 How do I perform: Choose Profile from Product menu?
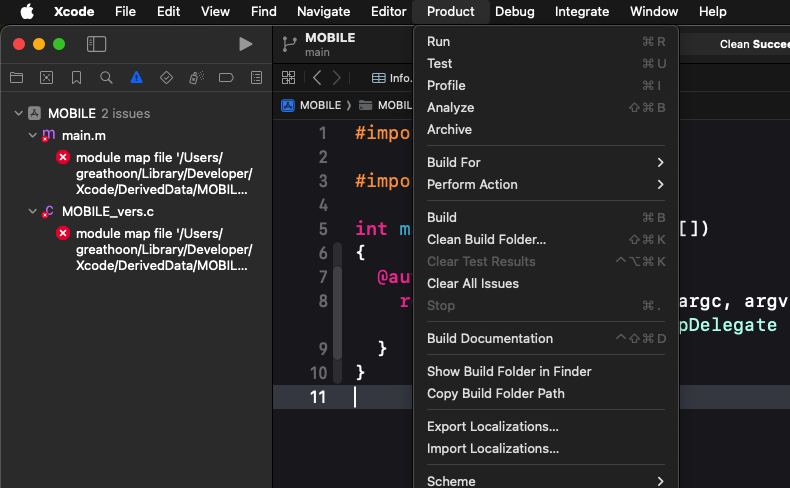(x=546, y=86)
